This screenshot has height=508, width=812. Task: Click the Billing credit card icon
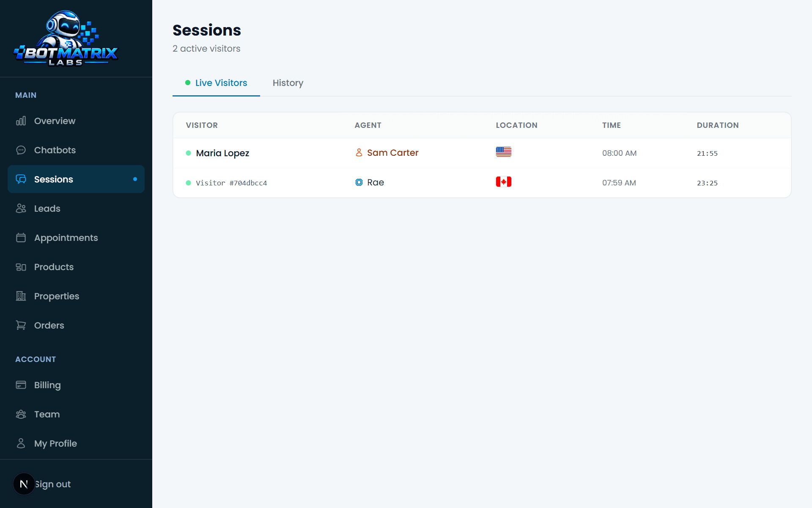21,385
